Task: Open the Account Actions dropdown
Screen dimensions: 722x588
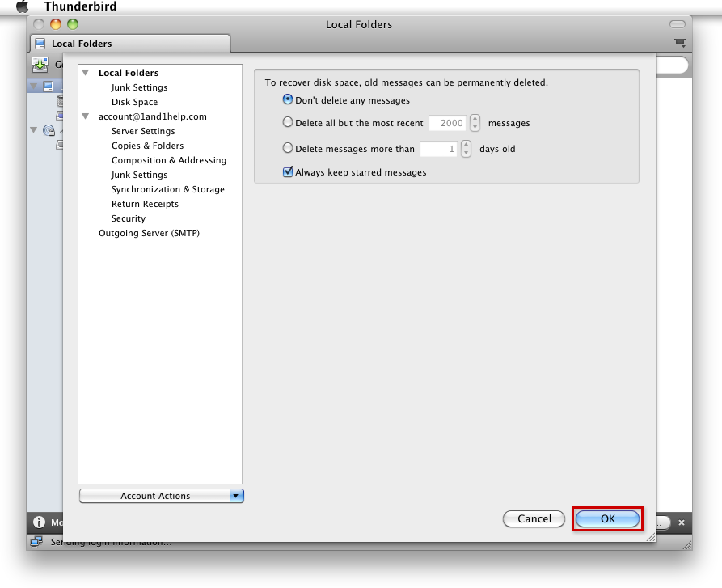Action: (162, 496)
